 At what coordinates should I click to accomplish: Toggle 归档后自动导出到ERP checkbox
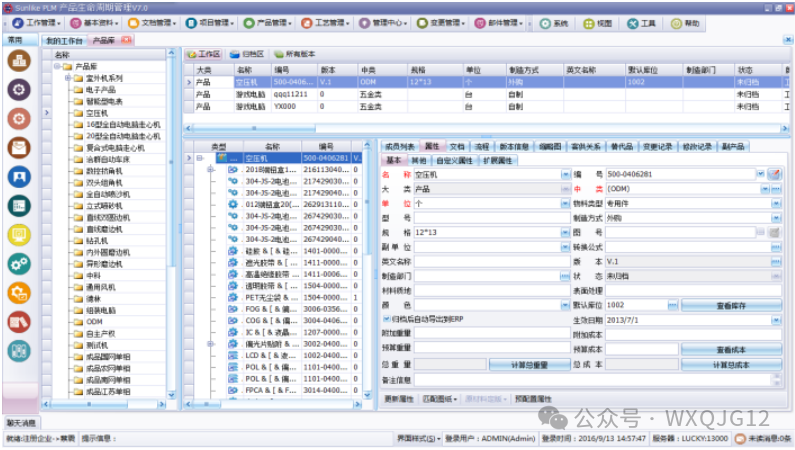coord(386,319)
